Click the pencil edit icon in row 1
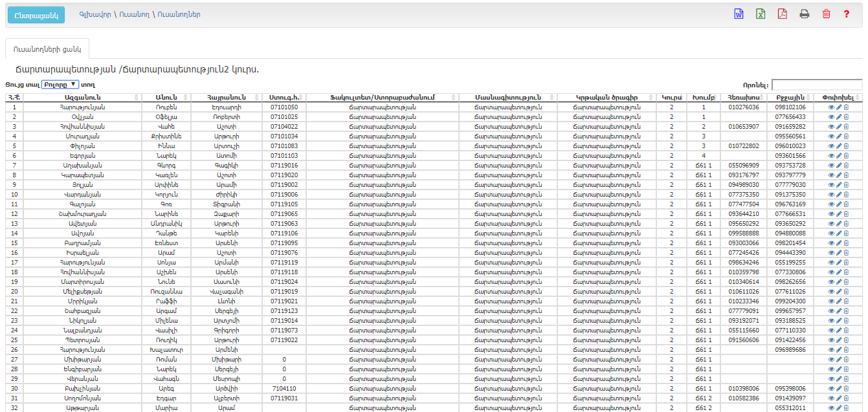 coord(839,107)
